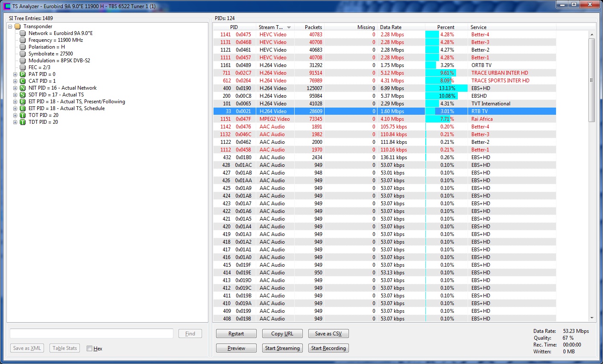Sort by the Service column header
The width and height of the screenshot is (603, 364).
click(512, 27)
